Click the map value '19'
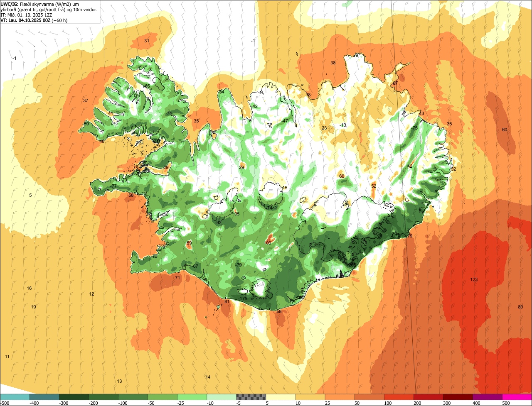This screenshot has width=532, height=406. point(34,307)
